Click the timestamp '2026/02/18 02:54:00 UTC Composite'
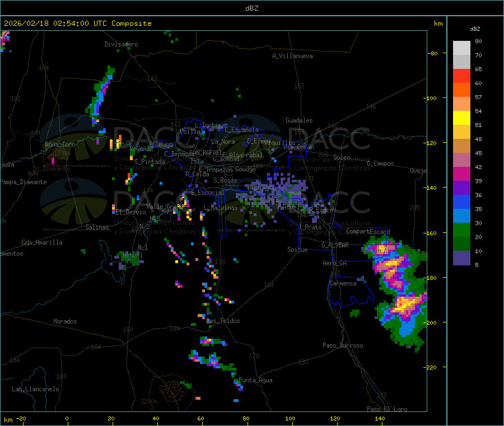This screenshot has height=426, width=504. click(x=77, y=24)
